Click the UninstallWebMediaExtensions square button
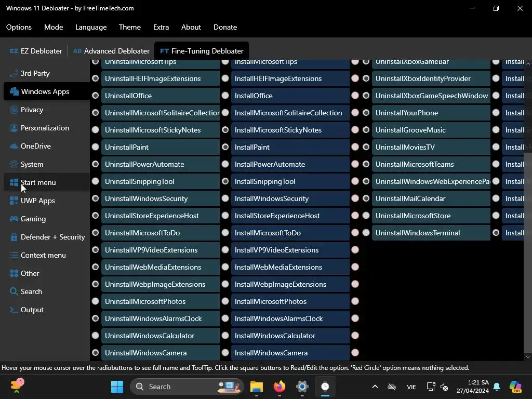The width and height of the screenshot is (532, 399). [161, 267]
